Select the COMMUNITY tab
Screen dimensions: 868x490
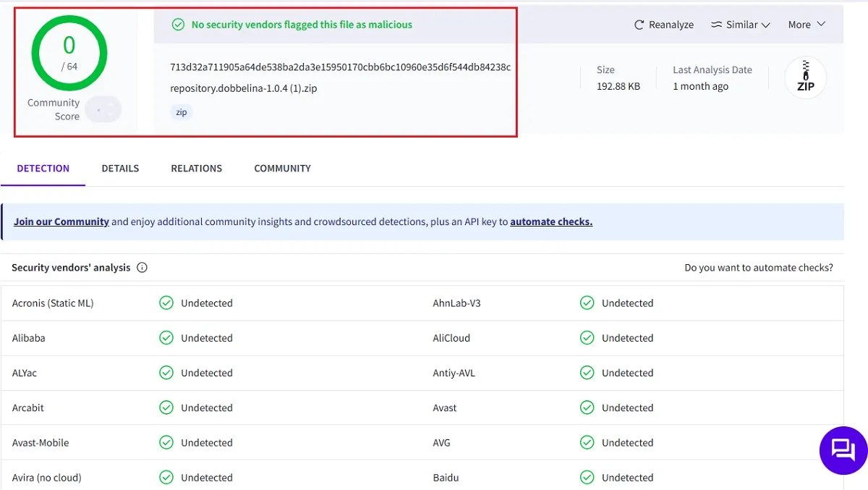tap(282, 169)
